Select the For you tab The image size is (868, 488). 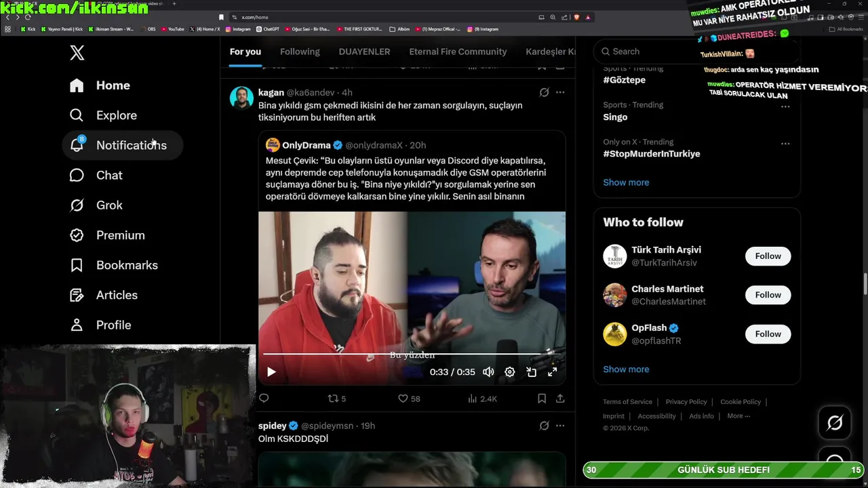(x=245, y=52)
